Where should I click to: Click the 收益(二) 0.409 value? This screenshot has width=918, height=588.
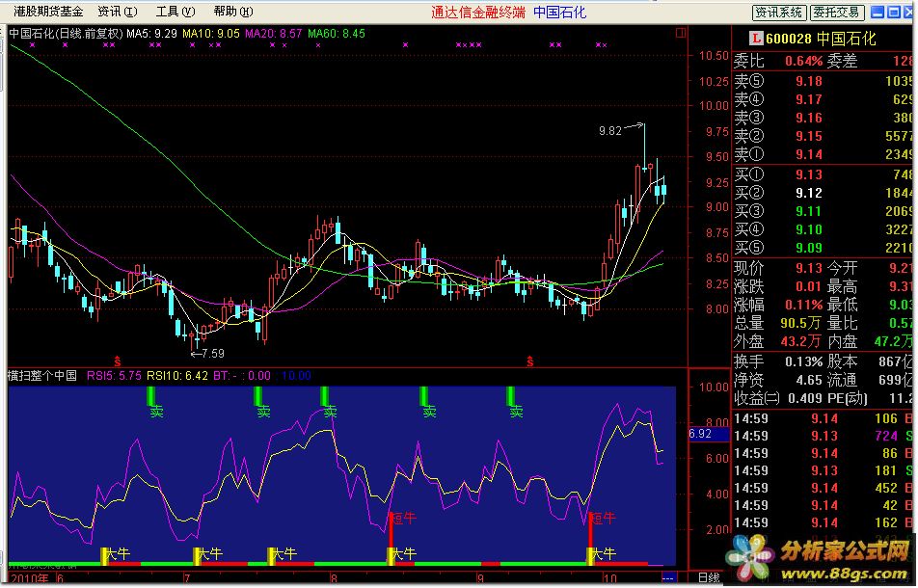(x=805, y=399)
